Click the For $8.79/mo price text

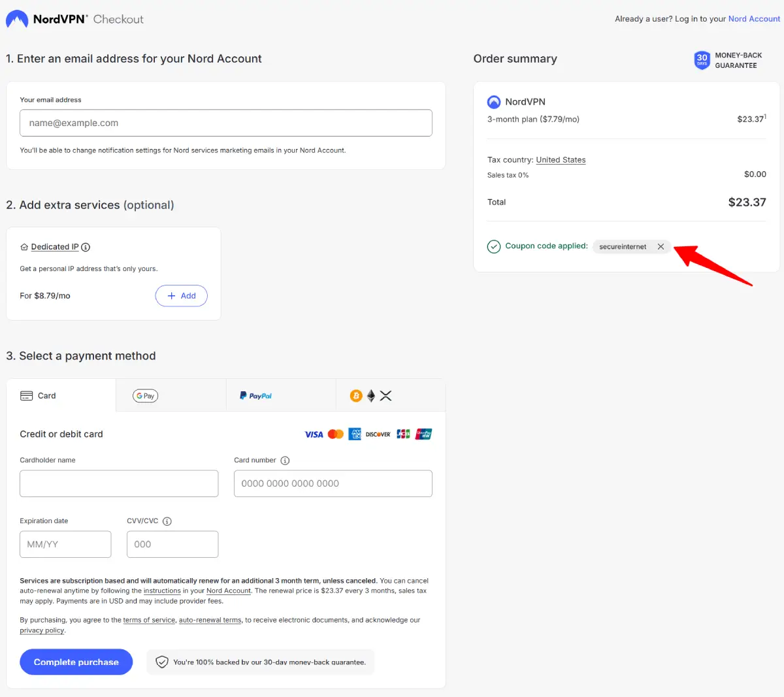click(45, 296)
